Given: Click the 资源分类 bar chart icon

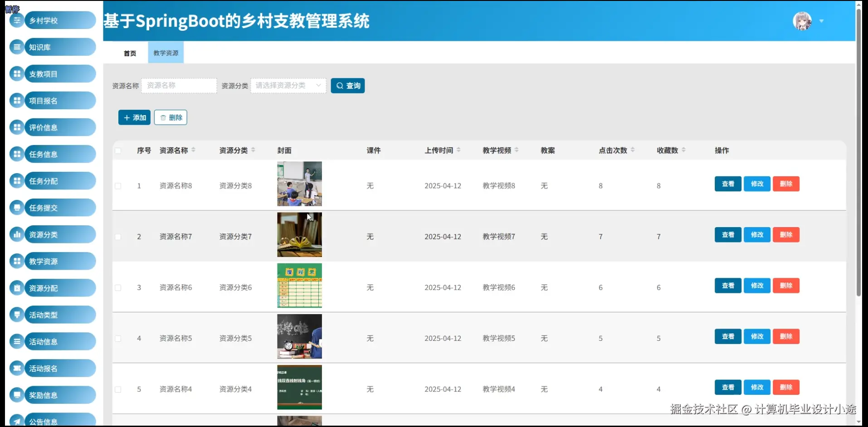Looking at the screenshot, I should pyautogui.click(x=17, y=234).
